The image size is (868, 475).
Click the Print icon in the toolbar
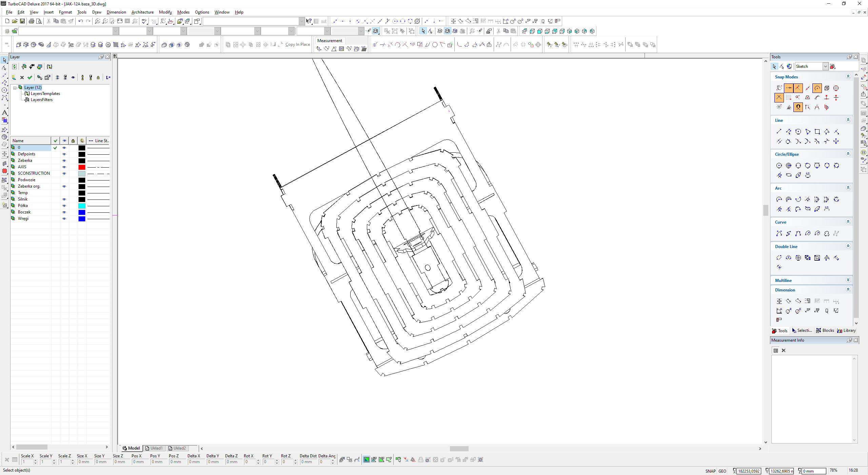[31, 21]
